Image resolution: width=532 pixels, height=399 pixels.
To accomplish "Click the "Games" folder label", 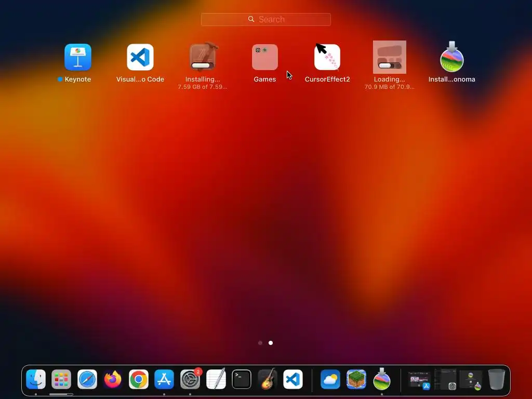I will point(265,79).
